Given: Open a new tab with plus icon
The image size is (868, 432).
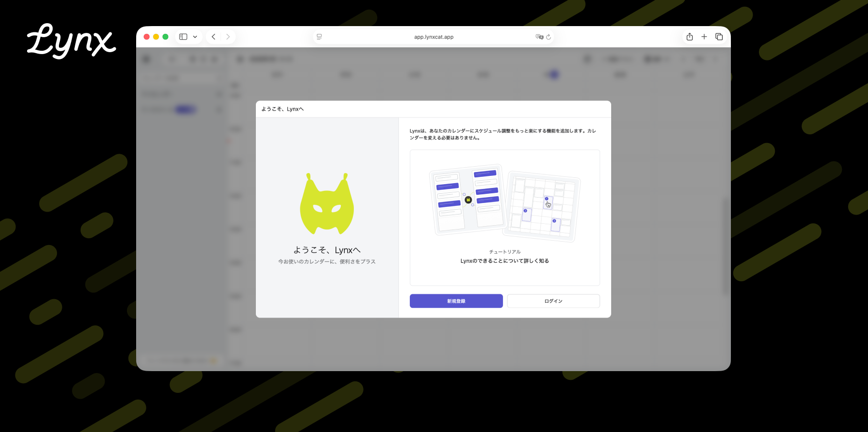Looking at the screenshot, I should (704, 37).
